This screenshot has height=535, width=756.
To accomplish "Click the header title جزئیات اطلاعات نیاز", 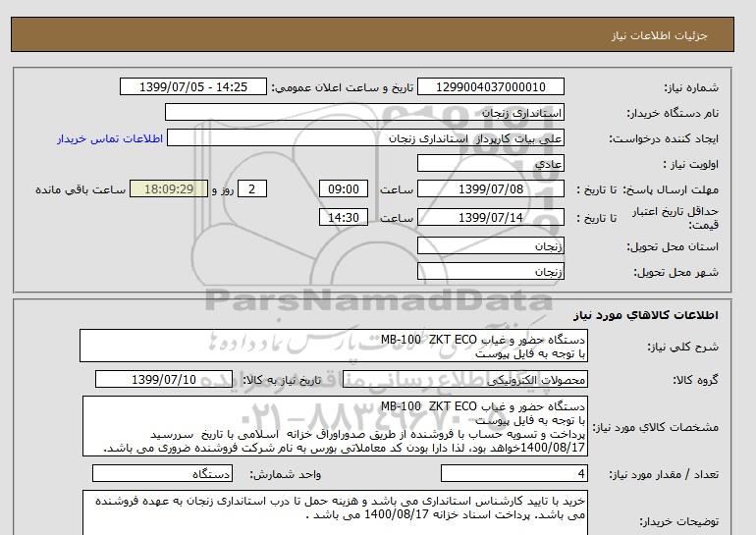I will pos(659,35).
